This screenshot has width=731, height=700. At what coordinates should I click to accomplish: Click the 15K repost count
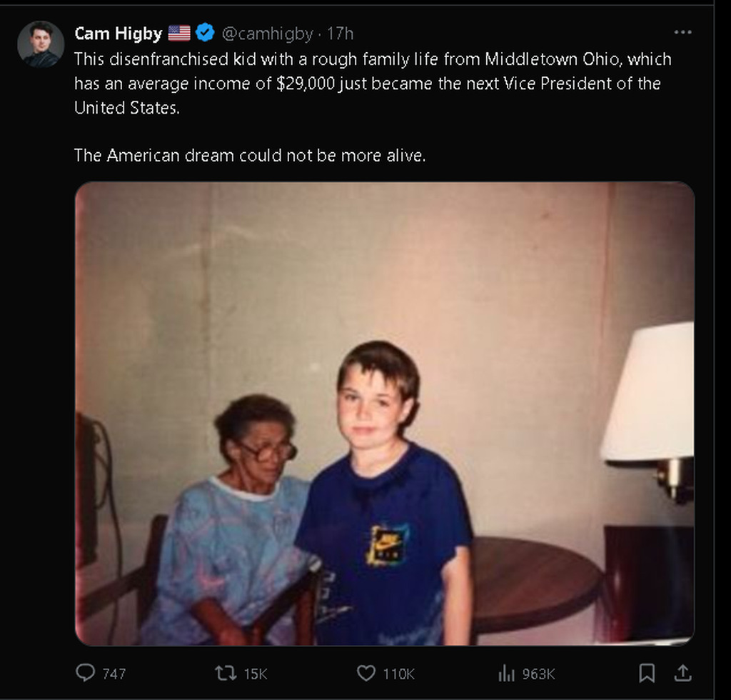pos(256,674)
